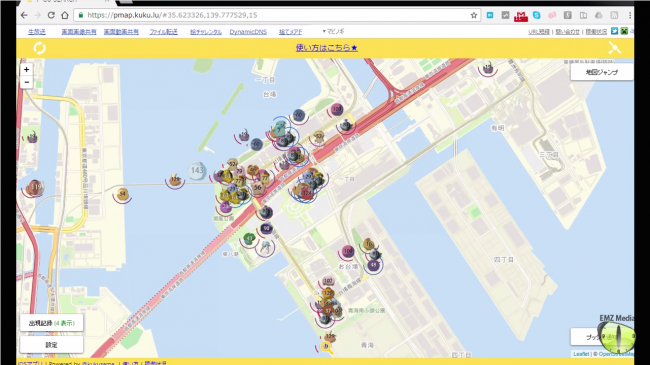
Task: Open the 生放送 link
Action: (x=37, y=32)
